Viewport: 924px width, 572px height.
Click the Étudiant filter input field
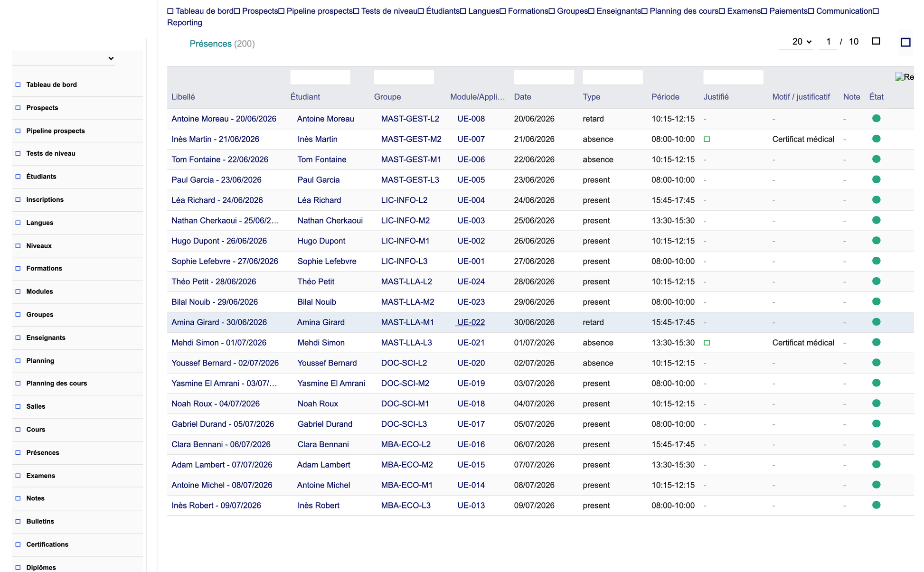[320, 77]
